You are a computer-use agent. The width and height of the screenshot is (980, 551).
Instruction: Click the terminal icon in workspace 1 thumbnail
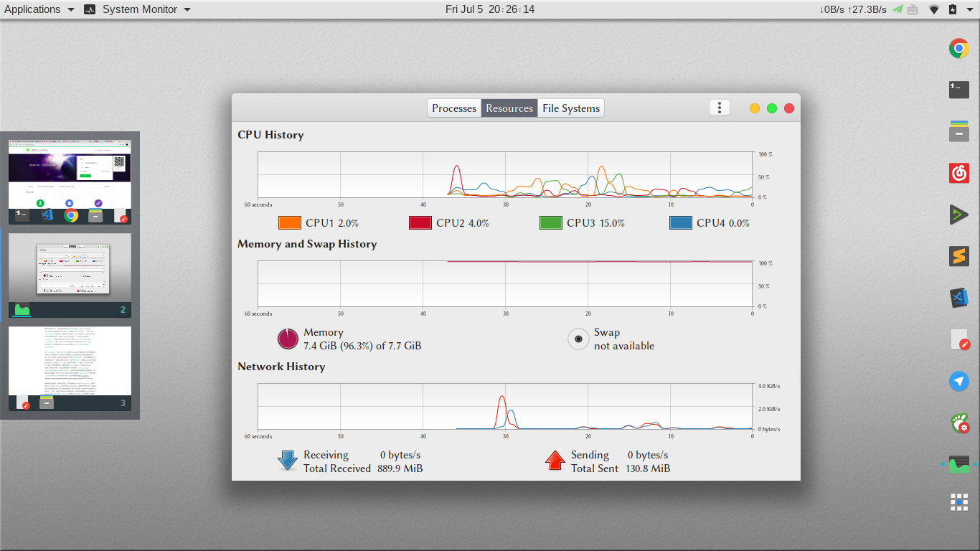point(22,215)
